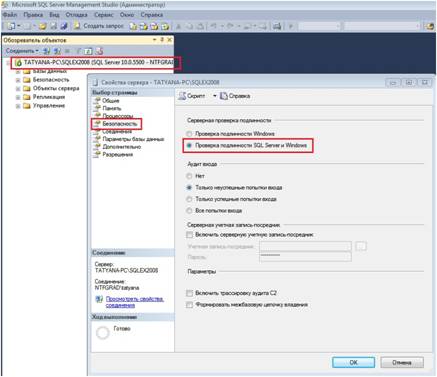The height and width of the screenshot is (377, 437).
Task: Click the New Project toolbar icon
Action: tap(11, 26)
